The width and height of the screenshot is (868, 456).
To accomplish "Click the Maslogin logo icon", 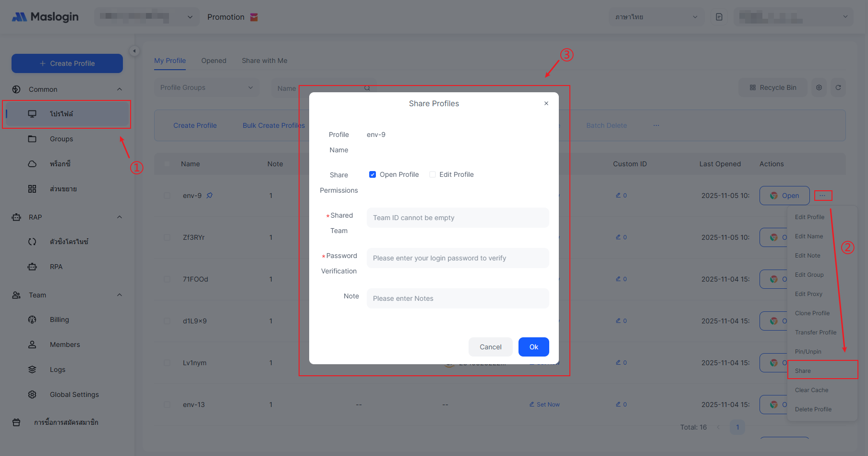I will tap(19, 17).
